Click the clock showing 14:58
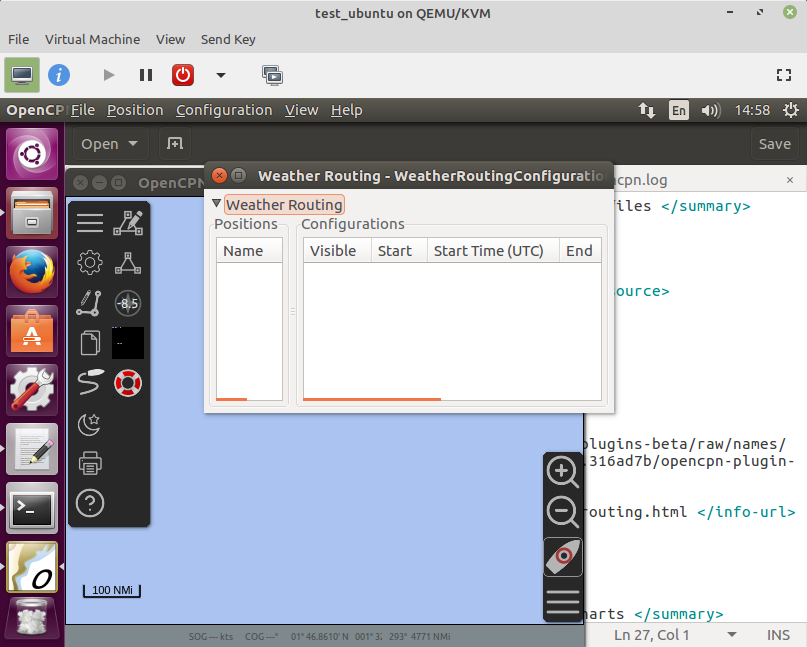The height and width of the screenshot is (647, 807). pyautogui.click(x=752, y=110)
